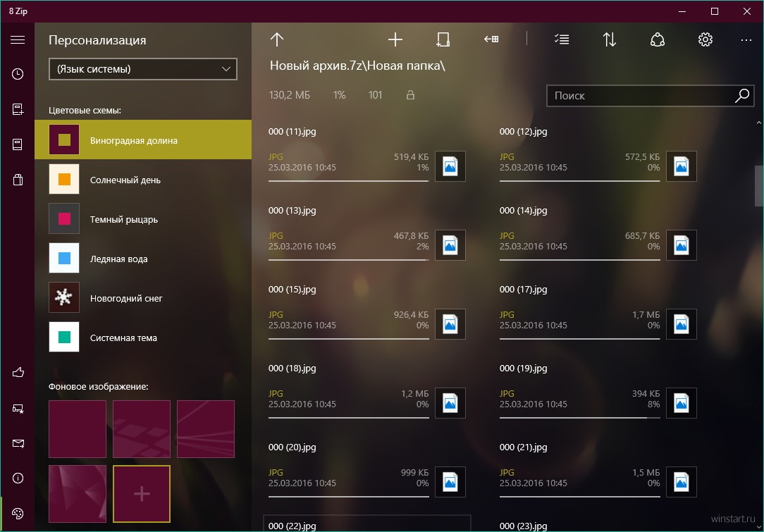This screenshot has height=532, width=764.
Task: Open the info about icon
Action: click(18, 478)
